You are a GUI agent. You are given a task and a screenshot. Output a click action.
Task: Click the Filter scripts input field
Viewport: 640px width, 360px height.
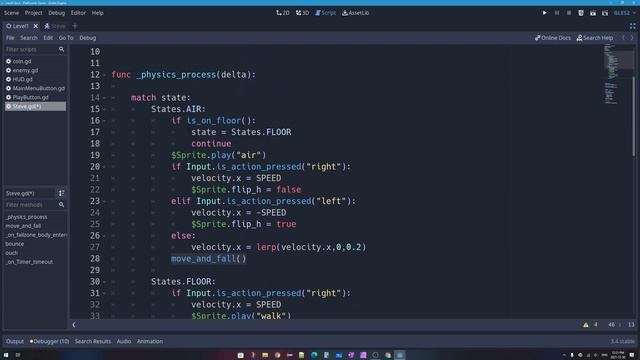[x=31, y=49]
